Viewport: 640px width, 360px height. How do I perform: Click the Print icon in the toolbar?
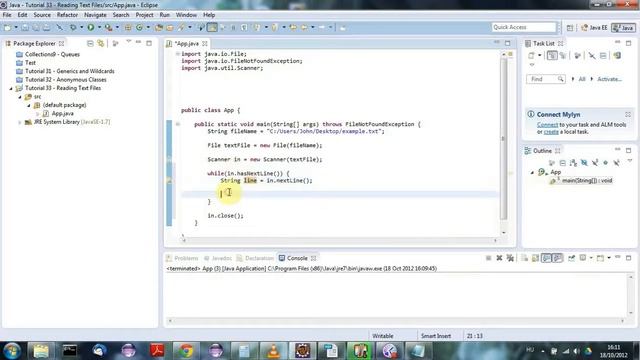click(x=47, y=27)
